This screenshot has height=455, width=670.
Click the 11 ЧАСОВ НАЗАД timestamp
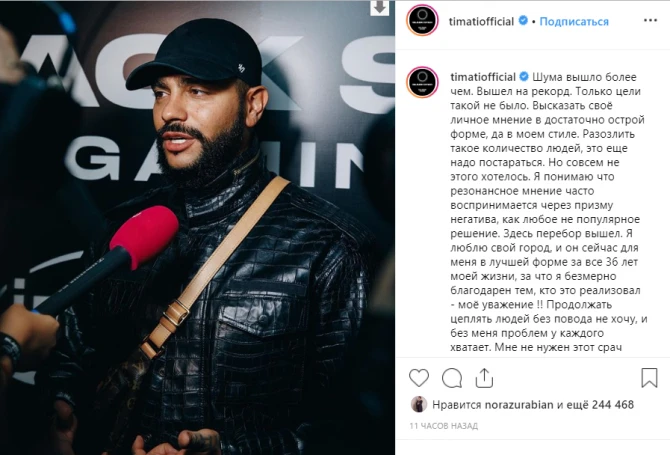point(444,426)
